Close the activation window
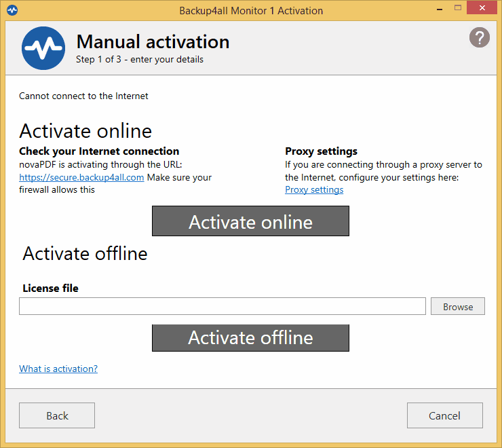The image size is (502, 448). 482,8
